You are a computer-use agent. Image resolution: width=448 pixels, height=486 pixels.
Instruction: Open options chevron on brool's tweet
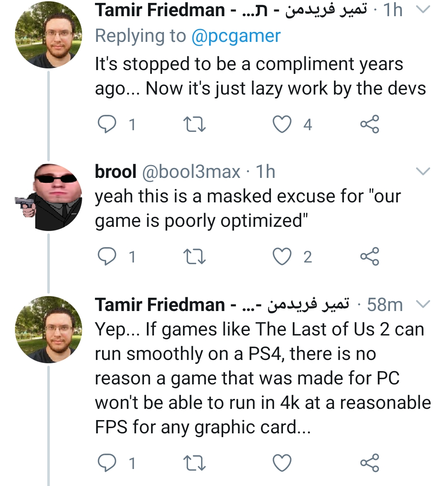(423, 171)
